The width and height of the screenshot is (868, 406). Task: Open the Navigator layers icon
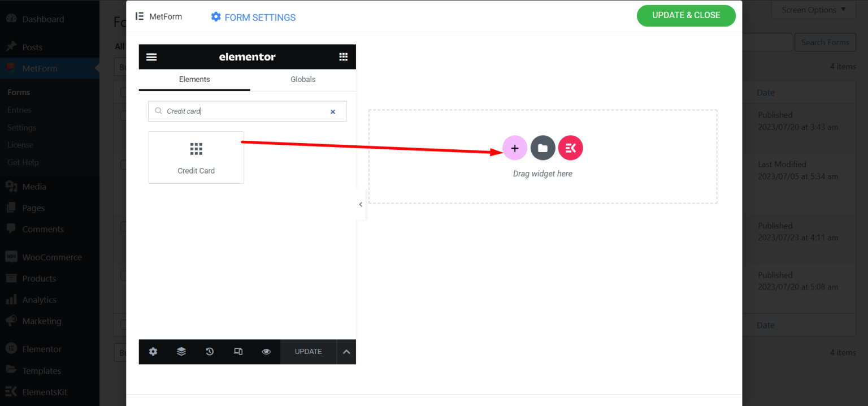(x=181, y=352)
